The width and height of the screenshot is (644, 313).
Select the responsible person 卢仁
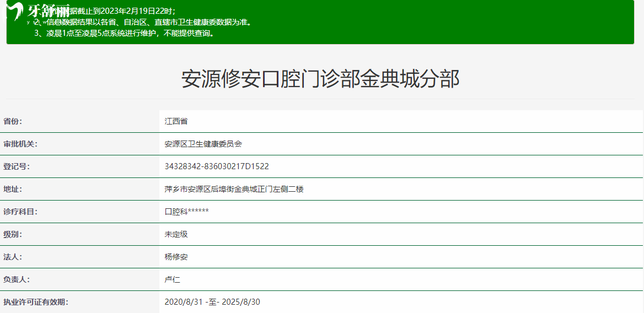pyautogui.click(x=172, y=279)
